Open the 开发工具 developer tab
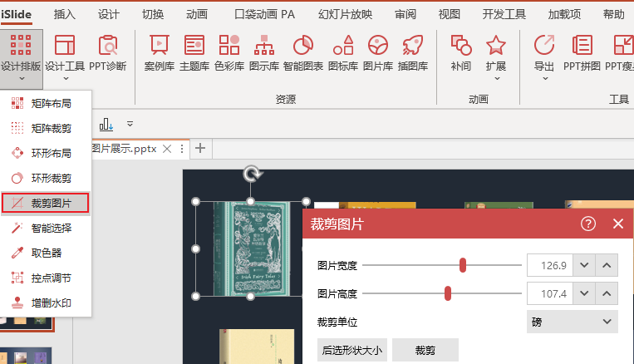Viewport: 634px width, 364px height. 504,15
